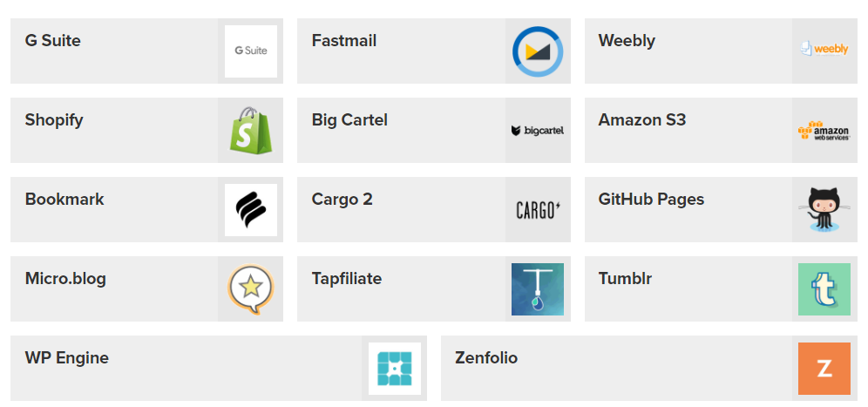
Task: Select the Bookmark logo icon
Action: click(250, 210)
